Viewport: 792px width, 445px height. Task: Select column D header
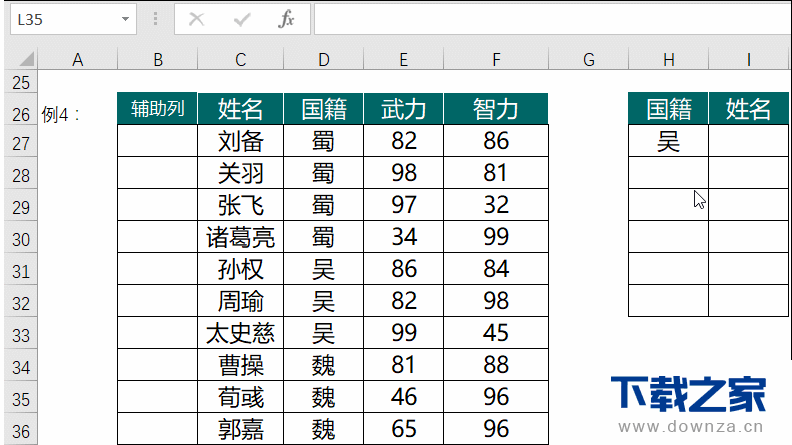click(324, 60)
